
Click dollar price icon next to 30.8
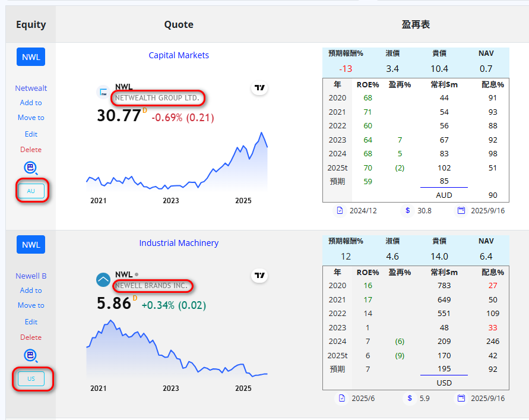[x=407, y=211]
